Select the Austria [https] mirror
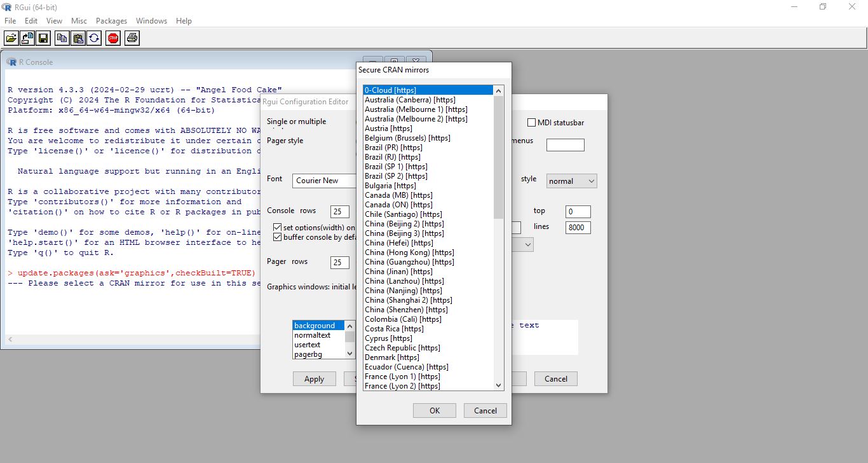The height and width of the screenshot is (463, 868). click(428, 128)
